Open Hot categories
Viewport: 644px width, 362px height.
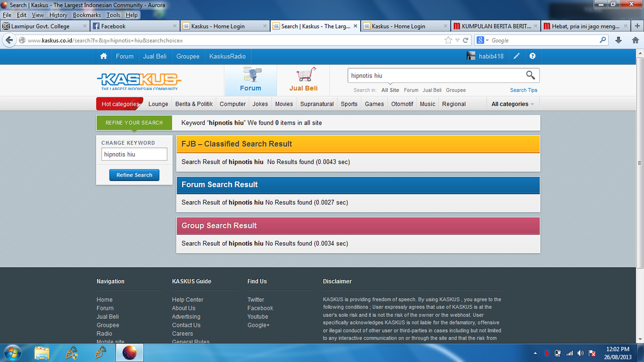coord(120,104)
